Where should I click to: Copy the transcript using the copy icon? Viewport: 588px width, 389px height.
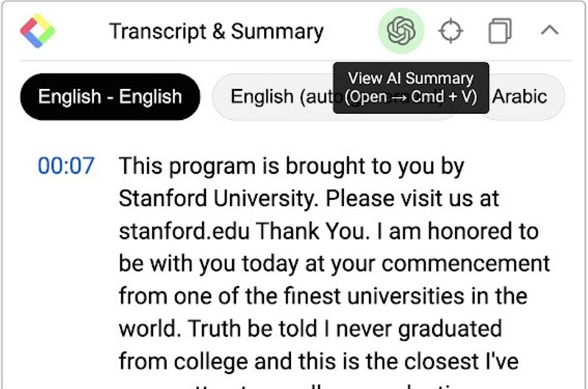pos(501,32)
